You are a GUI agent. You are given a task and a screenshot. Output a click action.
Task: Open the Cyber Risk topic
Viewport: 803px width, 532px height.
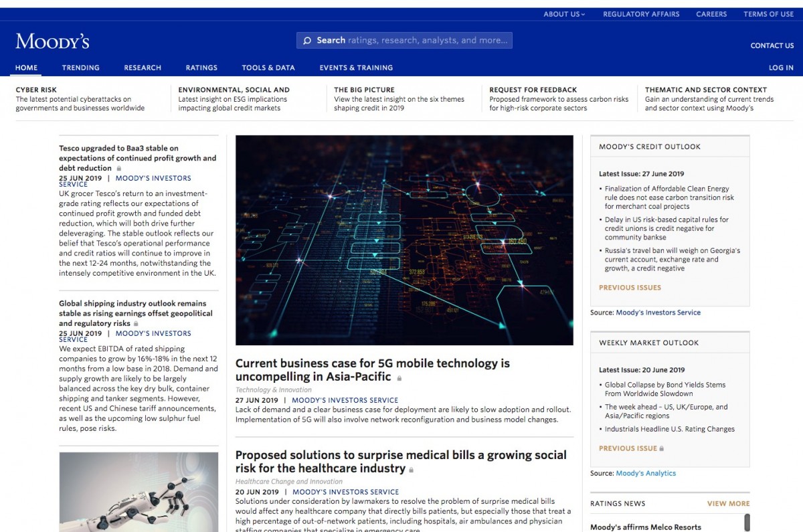(x=36, y=90)
